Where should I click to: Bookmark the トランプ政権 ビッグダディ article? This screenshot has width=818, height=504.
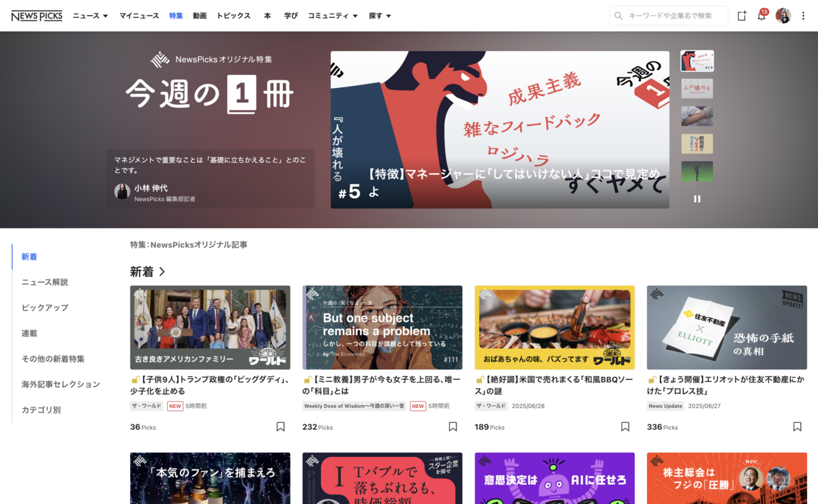pyautogui.click(x=280, y=426)
